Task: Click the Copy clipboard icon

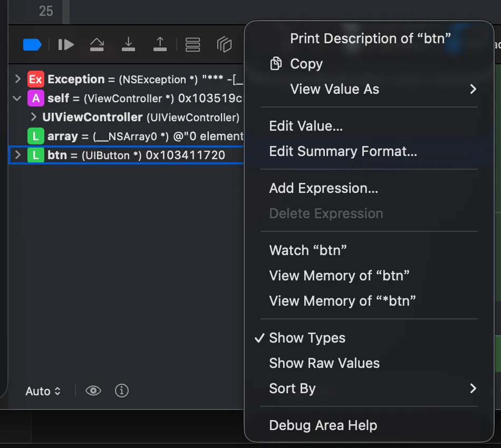Action: tap(276, 64)
